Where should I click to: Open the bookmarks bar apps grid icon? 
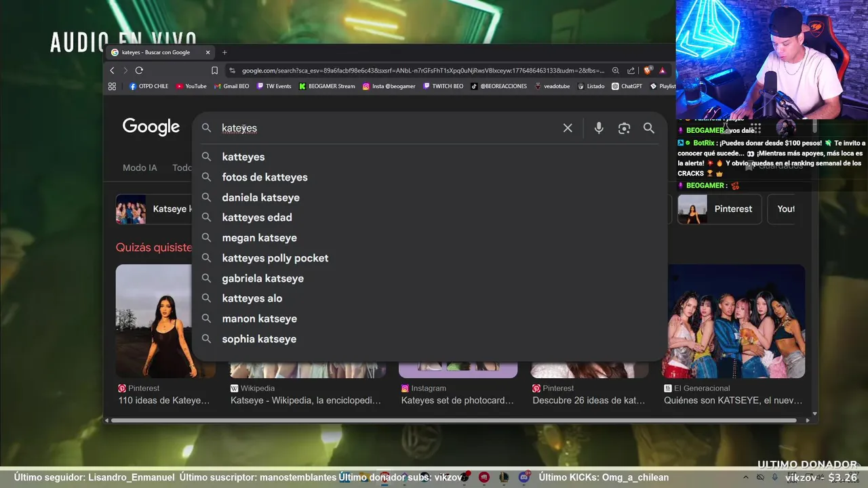[112, 86]
